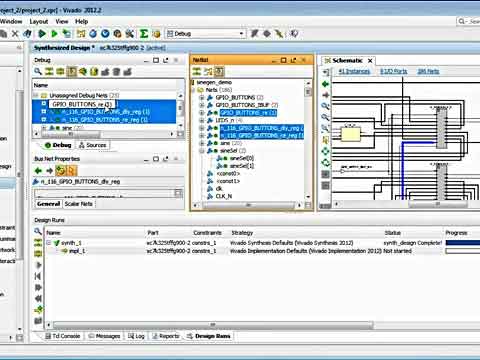Screen dimensions: 480x360
Task: Switch to Scalar Nets tab
Action: point(78,204)
